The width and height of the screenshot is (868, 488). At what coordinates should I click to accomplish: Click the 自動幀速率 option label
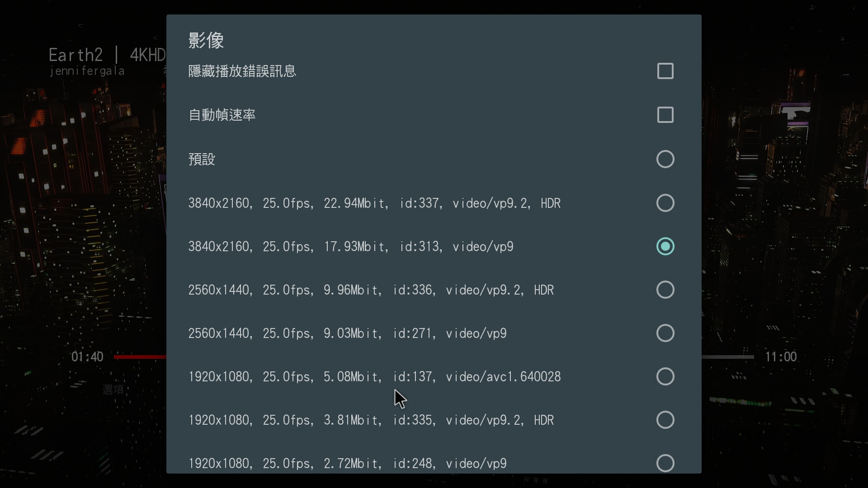(222, 115)
